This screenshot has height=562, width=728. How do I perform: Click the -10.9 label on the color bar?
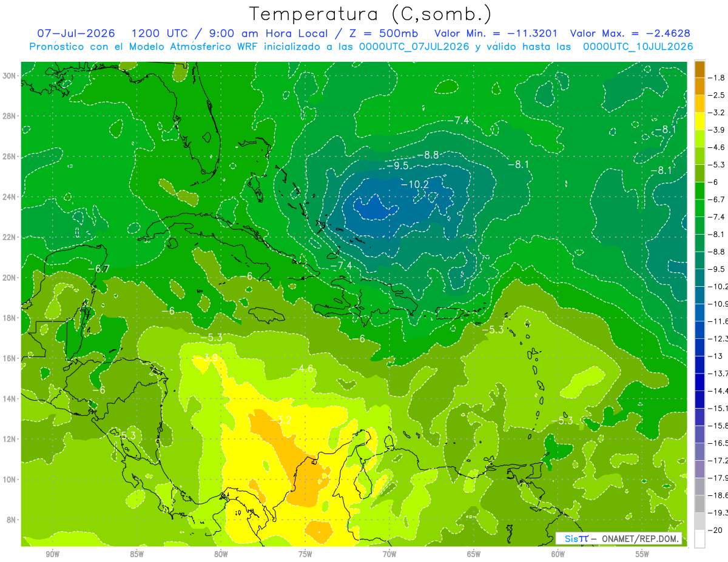tap(719, 303)
